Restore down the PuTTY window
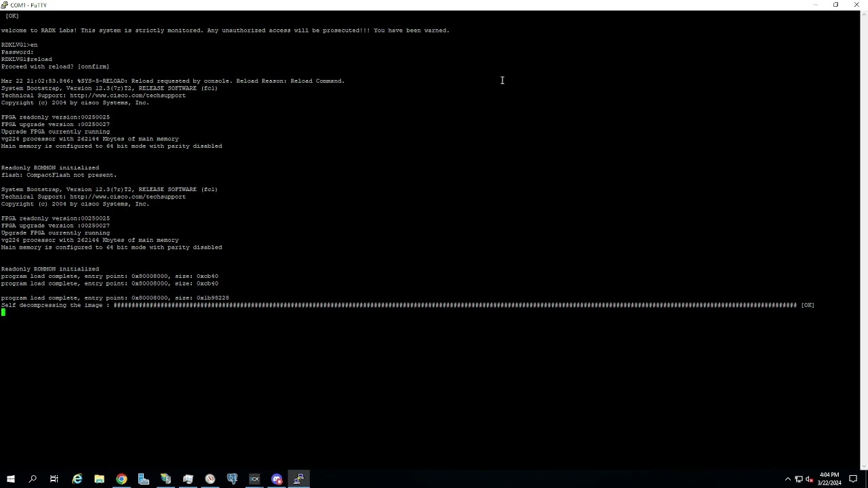Viewport: 868px width, 488px height. 835,5
